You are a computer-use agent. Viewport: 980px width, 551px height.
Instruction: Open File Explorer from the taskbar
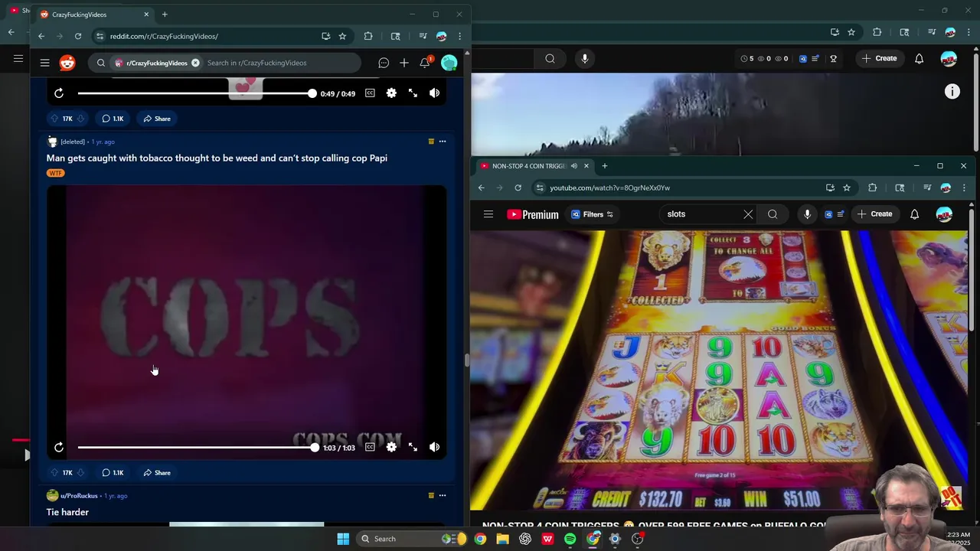coord(502,539)
